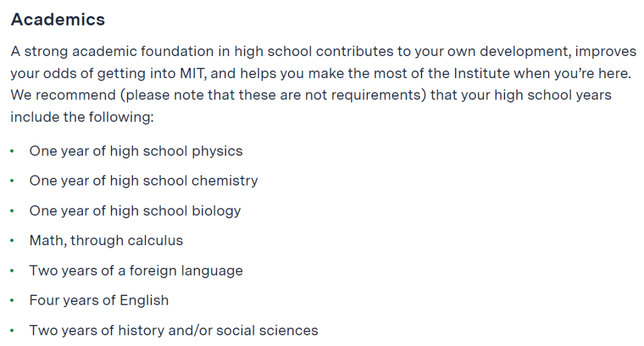Click the bullet beside the history item
The width and height of the screenshot is (644, 346).
click(13, 330)
